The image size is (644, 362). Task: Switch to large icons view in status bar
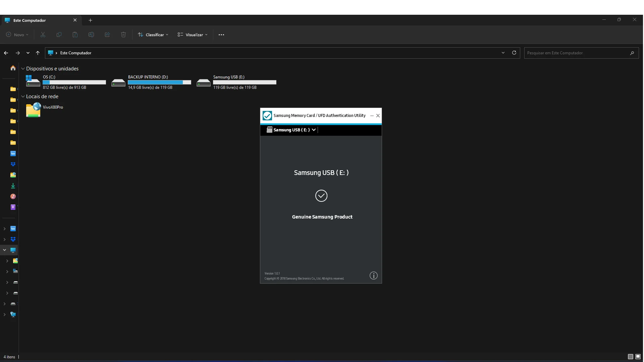pyautogui.click(x=638, y=357)
